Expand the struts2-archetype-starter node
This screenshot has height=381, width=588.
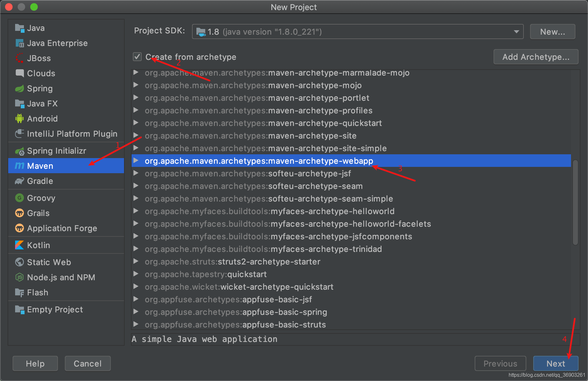[x=136, y=261]
